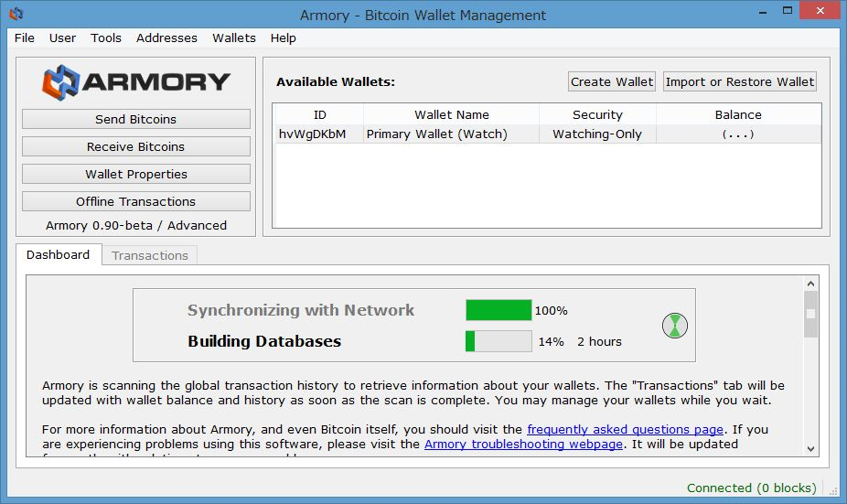Click the green hourglass sync indicator
The width and height of the screenshot is (847, 504).
coord(675,326)
